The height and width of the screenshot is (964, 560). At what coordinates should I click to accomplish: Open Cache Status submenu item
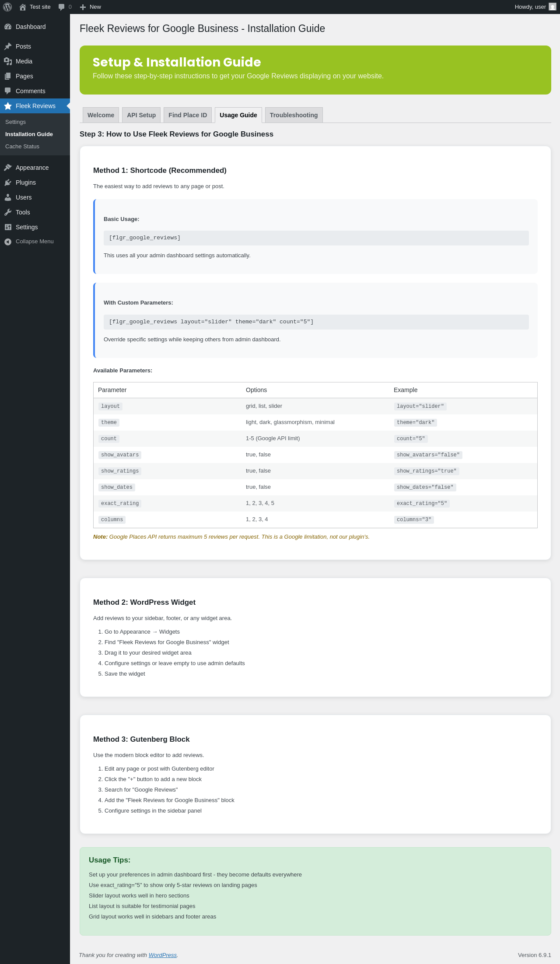coord(22,147)
